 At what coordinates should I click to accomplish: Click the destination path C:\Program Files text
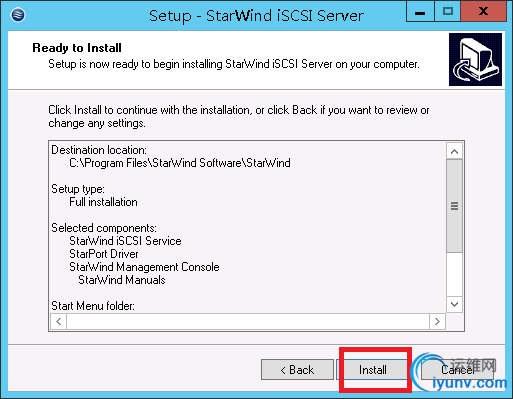(180, 163)
